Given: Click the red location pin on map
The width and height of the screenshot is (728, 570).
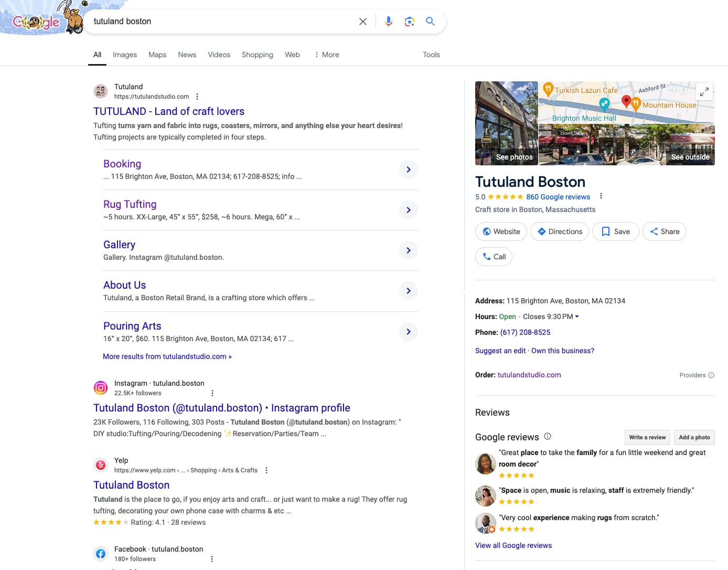Looking at the screenshot, I should point(626,101).
